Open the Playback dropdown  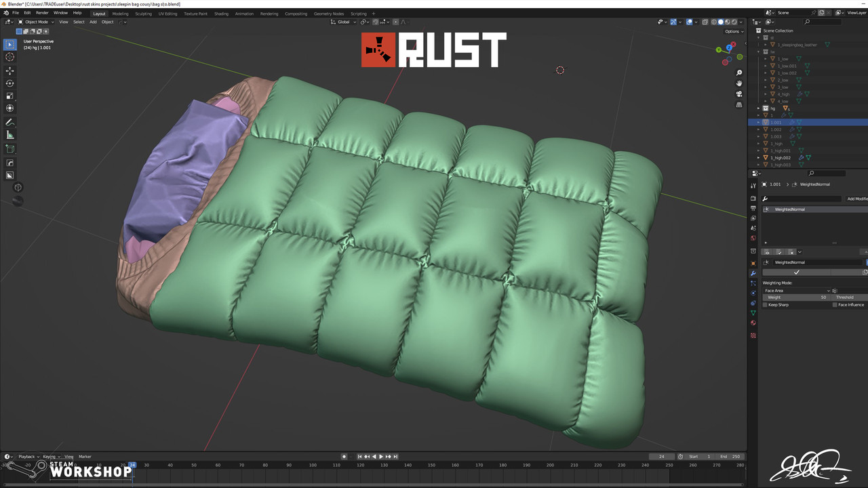coord(28,457)
